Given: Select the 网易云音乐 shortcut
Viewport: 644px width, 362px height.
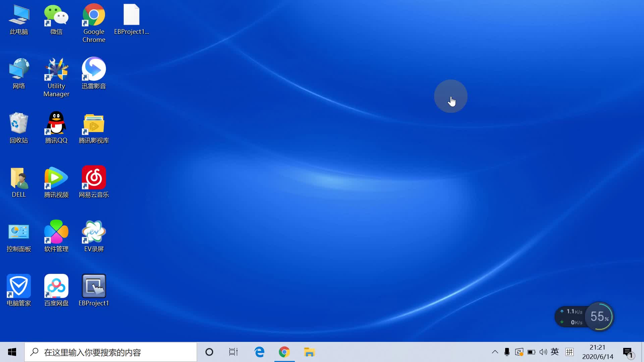Looking at the screenshot, I should point(94,182).
